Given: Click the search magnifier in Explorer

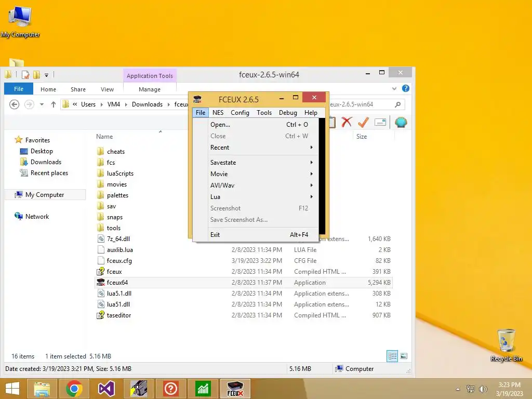Looking at the screenshot, I should tap(397, 104).
